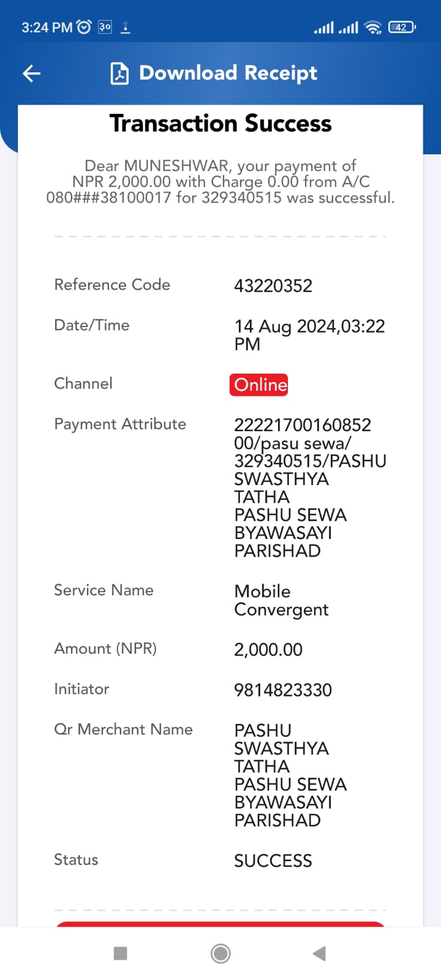The image size is (441, 980).
Task: Tap the amount value 2,000.00
Action: tap(268, 650)
